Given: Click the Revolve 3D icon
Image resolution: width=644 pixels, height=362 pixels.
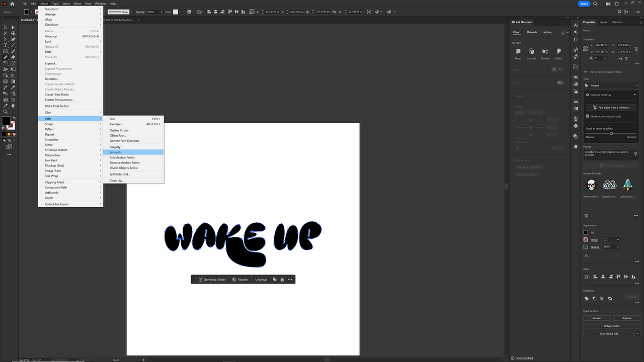Looking at the screenshot, I should point(545,52).
